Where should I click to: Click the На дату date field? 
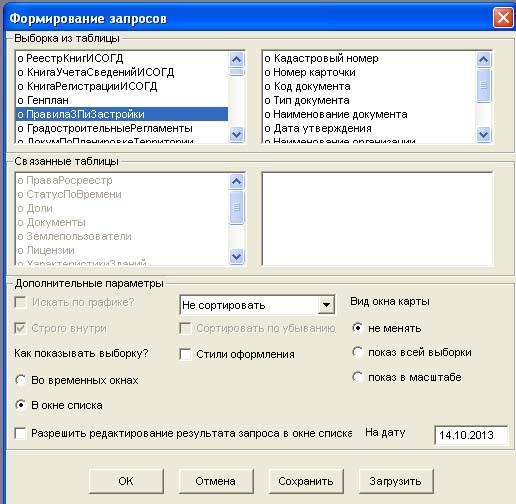click(471, 435)
